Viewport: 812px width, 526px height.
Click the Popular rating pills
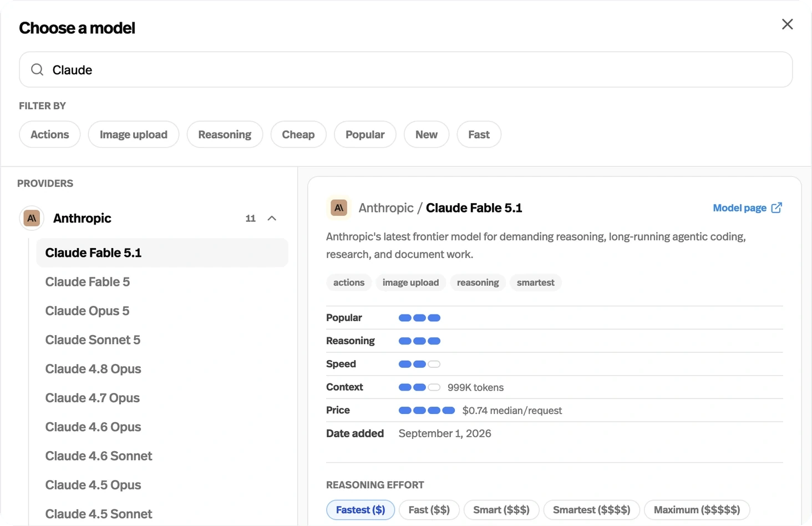420,318
